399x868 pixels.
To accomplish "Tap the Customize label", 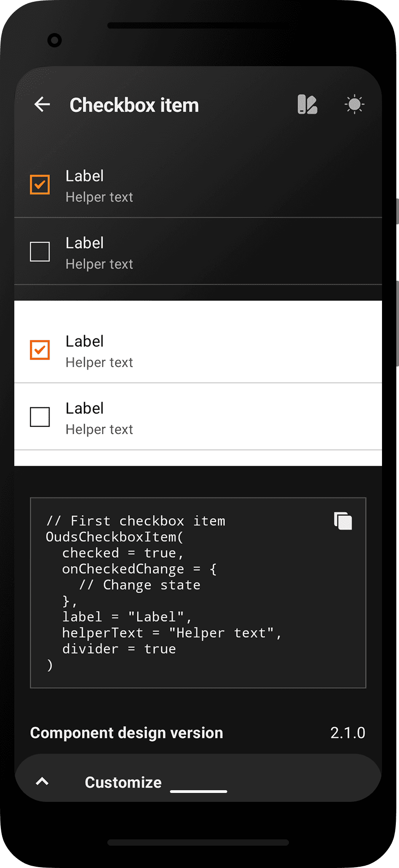I will click(x=123, y=782).
